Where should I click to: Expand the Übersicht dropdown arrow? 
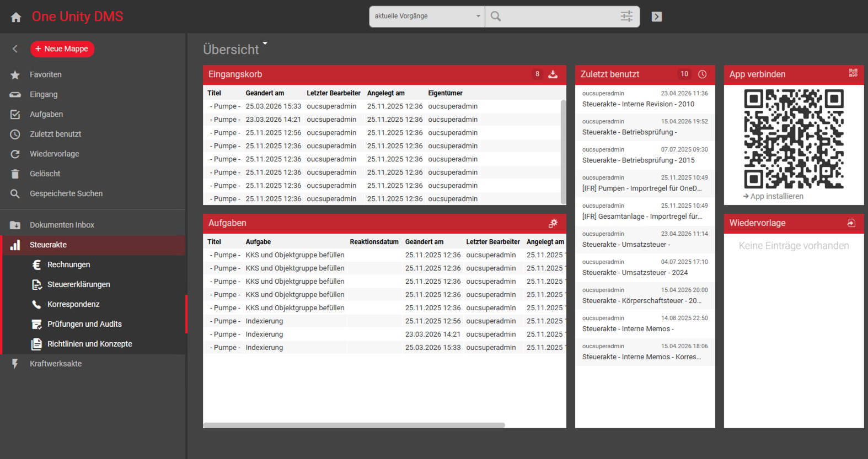265,43
